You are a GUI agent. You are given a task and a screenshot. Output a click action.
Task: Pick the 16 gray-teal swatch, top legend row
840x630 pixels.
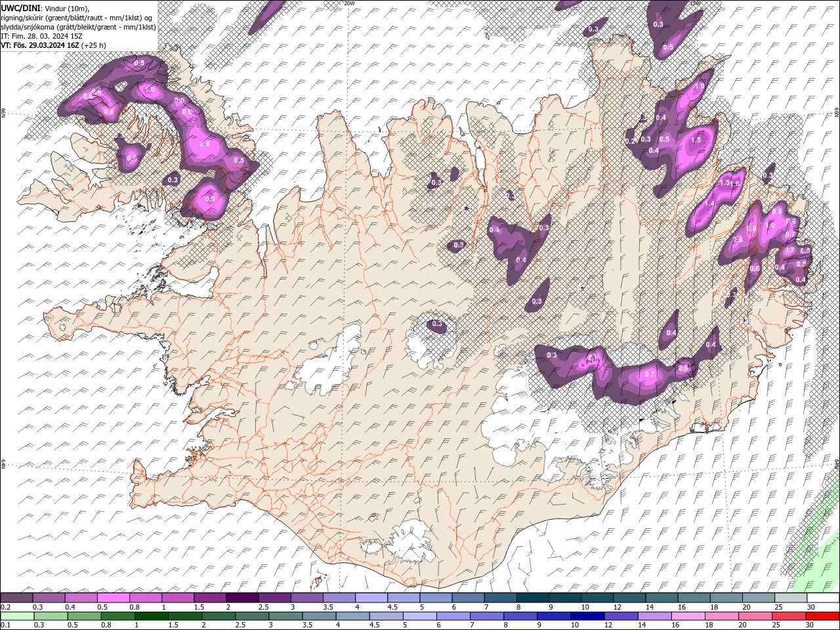point(694,598)
